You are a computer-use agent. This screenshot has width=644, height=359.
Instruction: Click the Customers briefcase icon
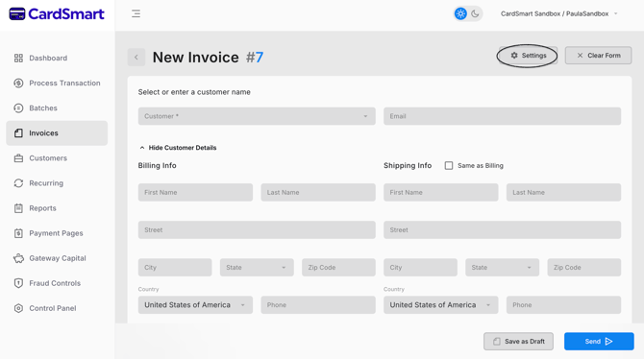coord(18,158)
